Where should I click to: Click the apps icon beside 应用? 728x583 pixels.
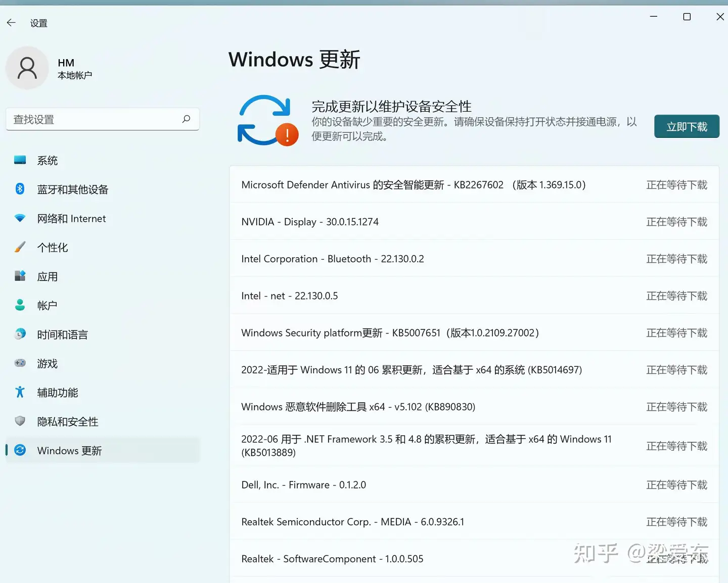pos(20,276)
